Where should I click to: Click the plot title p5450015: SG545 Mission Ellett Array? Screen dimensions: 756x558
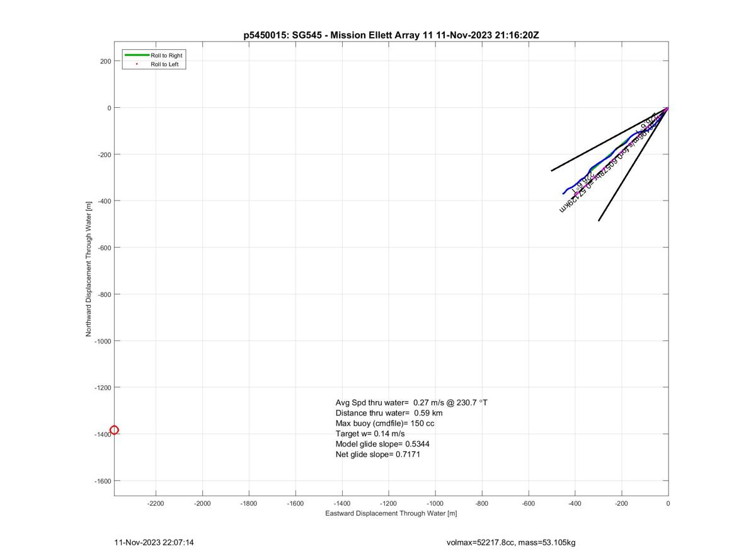click(391, 35)
